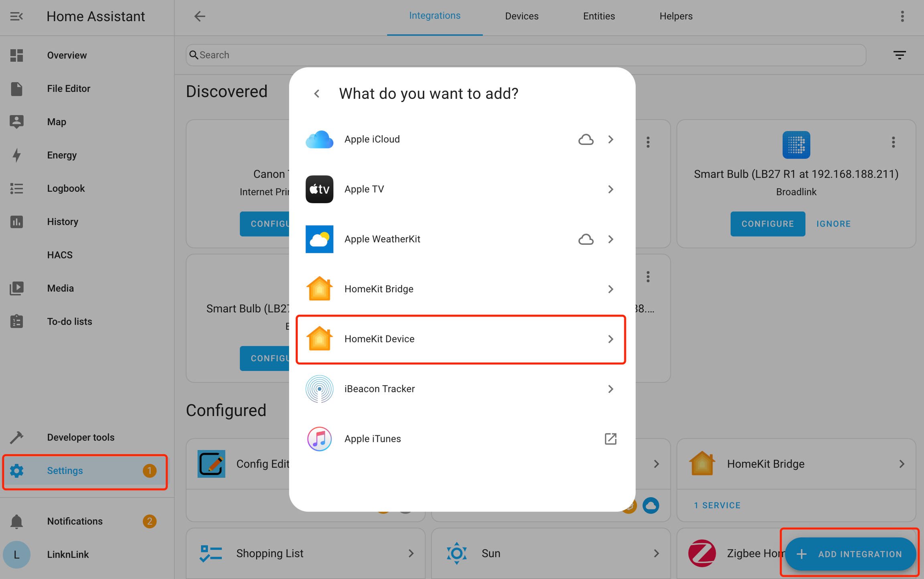Switch to the Devices tab
Image resolution: width=924 pixels, height=579 pixels.
(521, 16)
